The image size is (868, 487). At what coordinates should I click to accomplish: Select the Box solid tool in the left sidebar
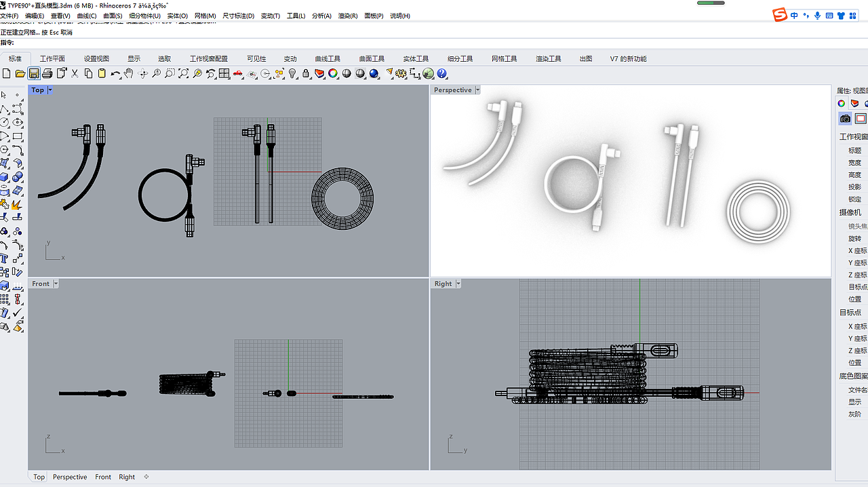tap(4, 176)
